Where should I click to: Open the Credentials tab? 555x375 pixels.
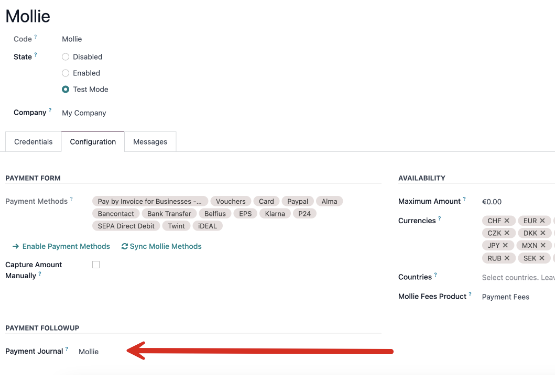tap(33, 142)
